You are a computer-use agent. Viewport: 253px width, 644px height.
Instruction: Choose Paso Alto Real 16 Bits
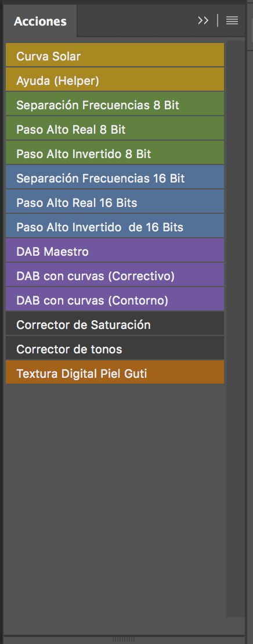[x=115, y=201]
